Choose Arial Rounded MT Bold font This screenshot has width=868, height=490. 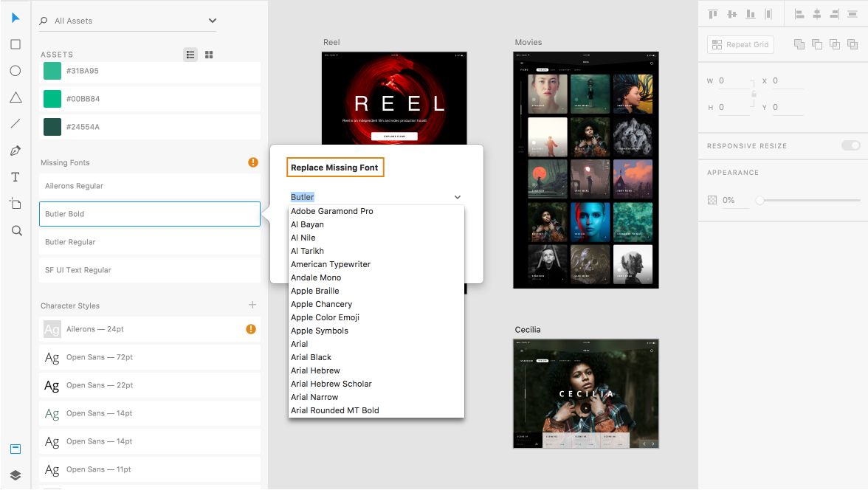[376, 410]
